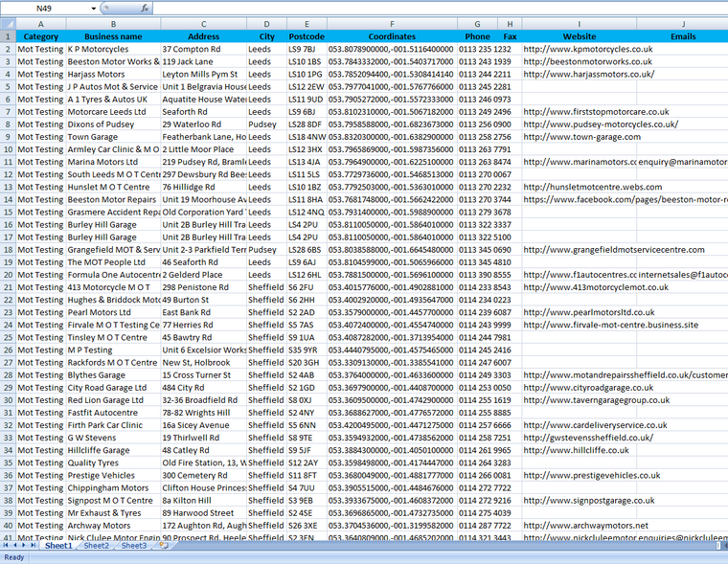This screenshot has width=728, height=564.
Task: Select postcode cell S35 9YR
Action: 307,350
